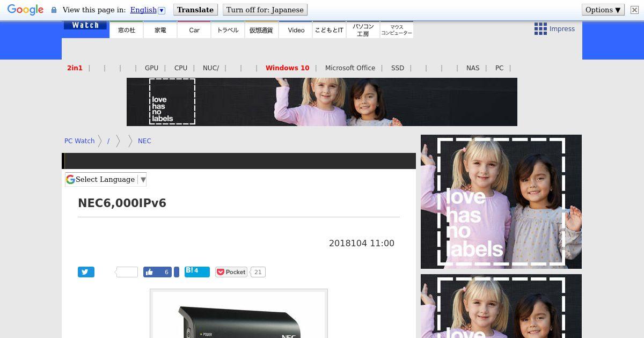Open the 仮想通貨 tab
644x338 pixels.
pyautogui.click(x=261, y=30)
